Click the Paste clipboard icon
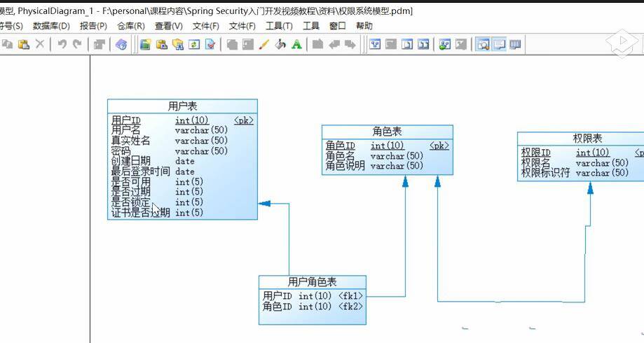 (24, 44)
